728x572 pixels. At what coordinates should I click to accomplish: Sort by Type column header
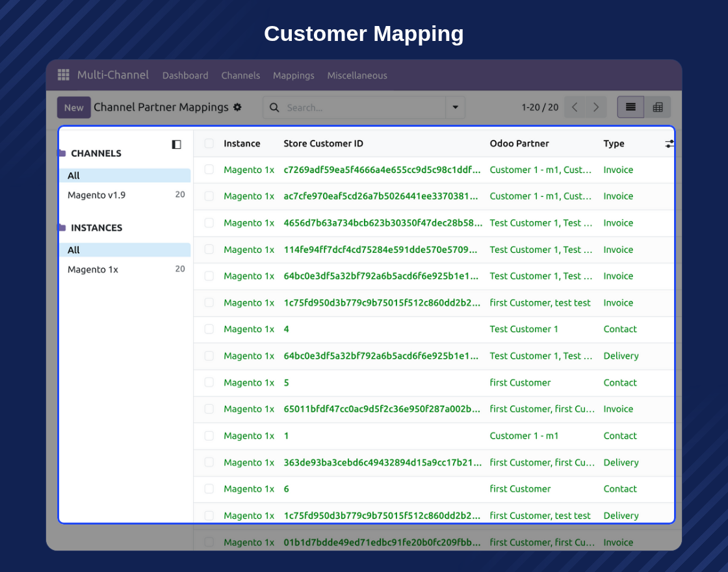point(614,144)
